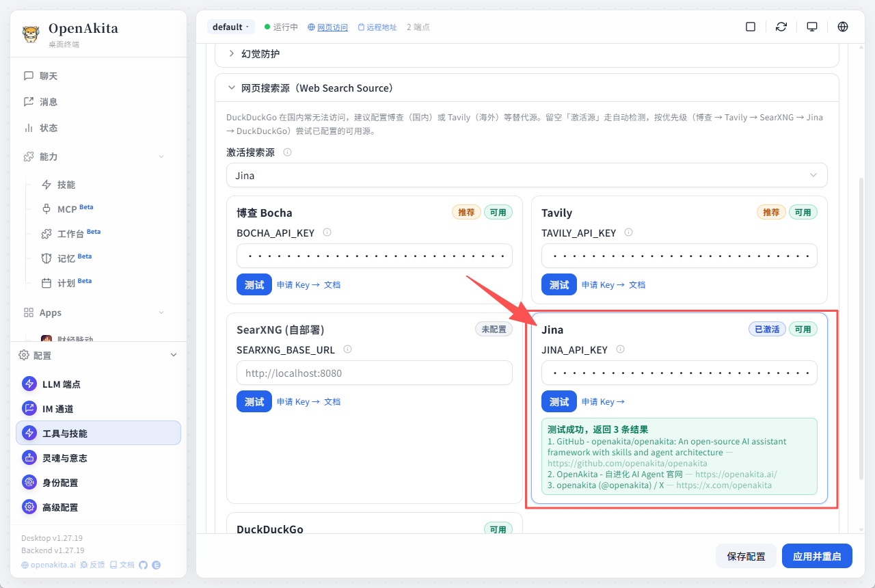Open the GitHub icon link
875x588 pixels.
(x=143, y=565)
